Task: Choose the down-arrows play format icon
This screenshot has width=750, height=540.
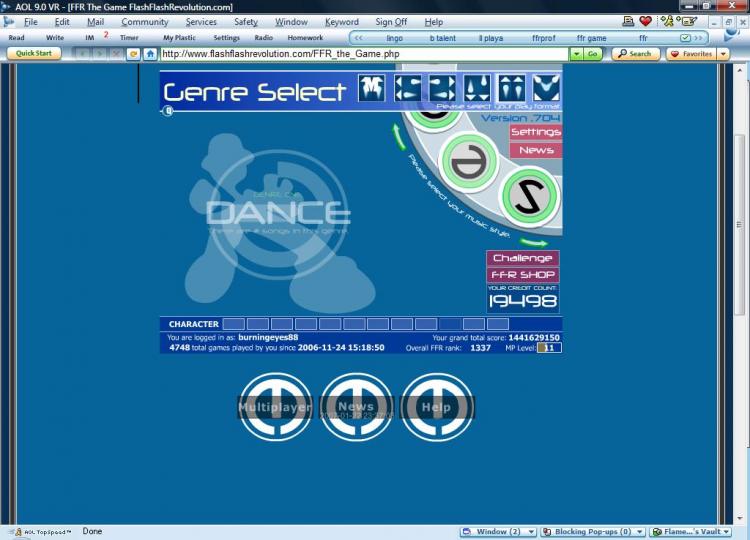Action: [x=477, y=88]
